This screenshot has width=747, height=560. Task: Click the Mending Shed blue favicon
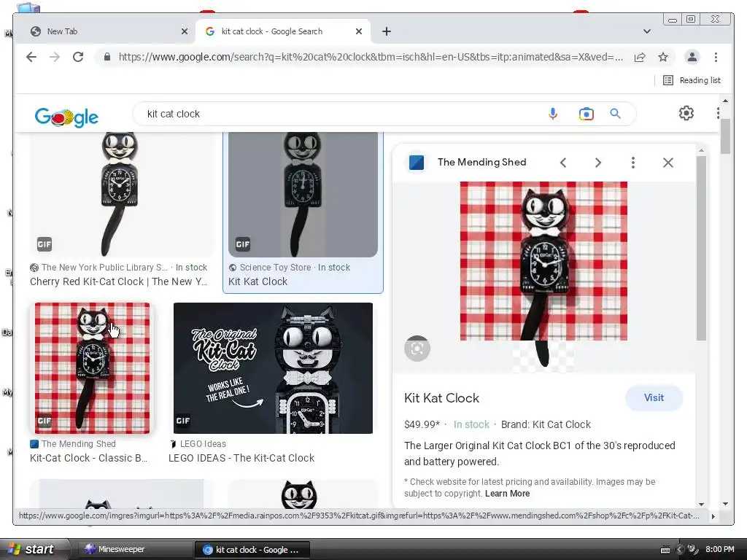(417, 163)
